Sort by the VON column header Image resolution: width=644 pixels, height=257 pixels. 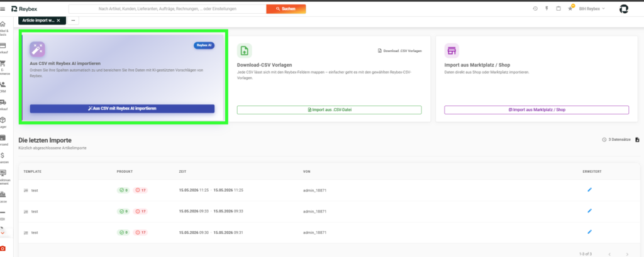click(x=306, y=171)
